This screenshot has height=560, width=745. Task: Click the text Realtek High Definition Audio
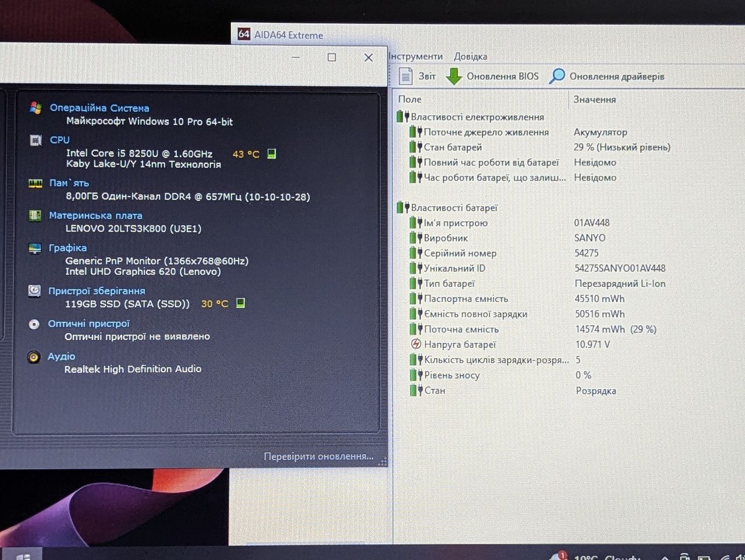click(133, 369)
